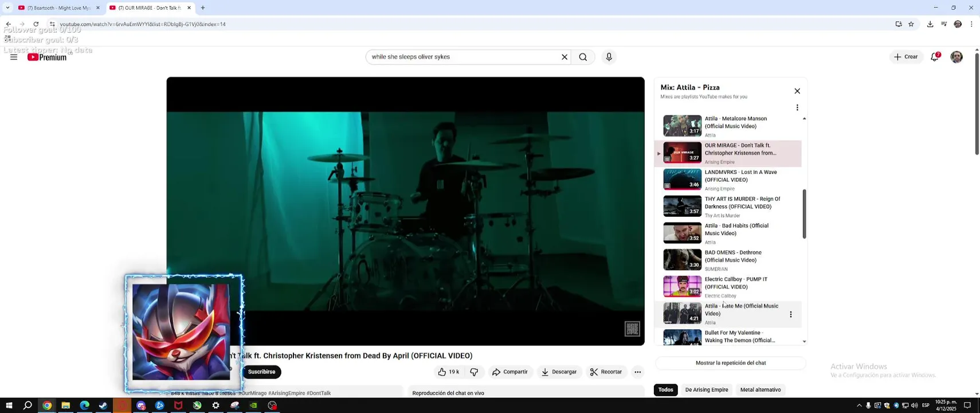Open Chrome's three-dot menu
Image resolution: width=980 pixels, height=413 pixels.
[971, 24]
